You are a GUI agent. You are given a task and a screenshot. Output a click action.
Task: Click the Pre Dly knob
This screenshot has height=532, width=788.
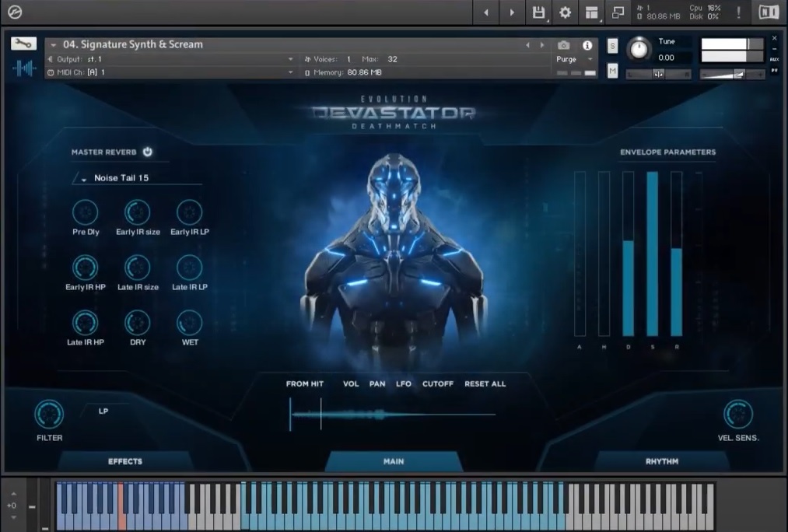coord(86,212)
